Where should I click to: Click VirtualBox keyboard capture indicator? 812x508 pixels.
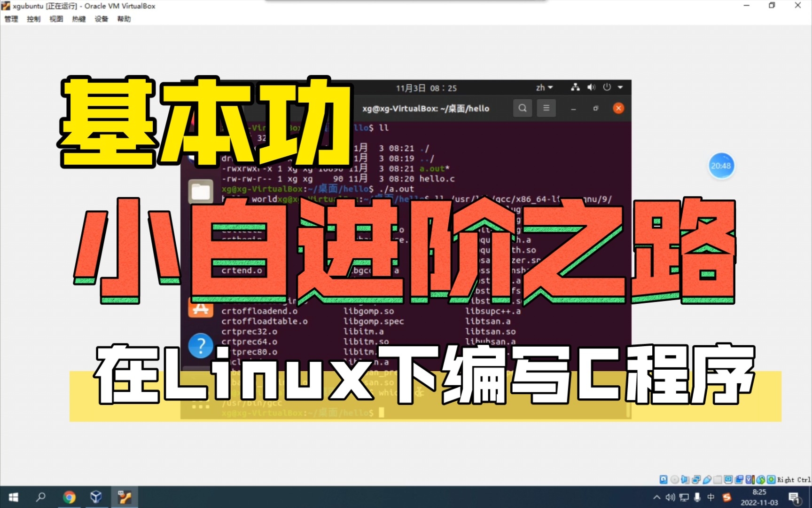click(x=771, y=480)
